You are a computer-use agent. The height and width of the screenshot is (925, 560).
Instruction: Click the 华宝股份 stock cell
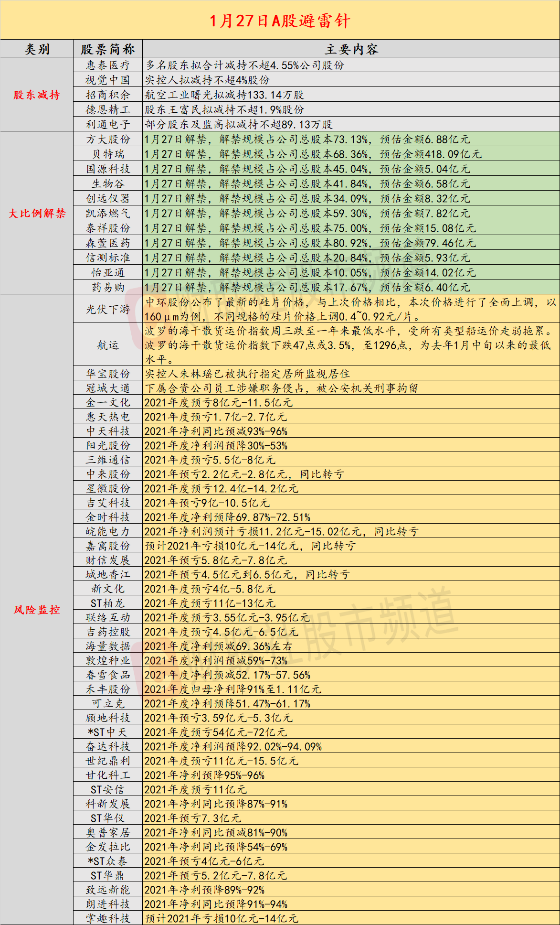[108, 374]
